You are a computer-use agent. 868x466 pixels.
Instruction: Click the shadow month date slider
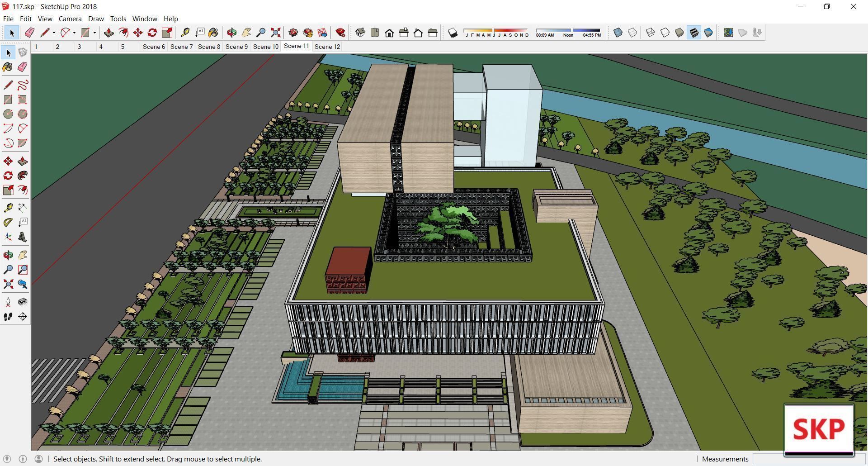pyautogui.click(x=496, y=33)
